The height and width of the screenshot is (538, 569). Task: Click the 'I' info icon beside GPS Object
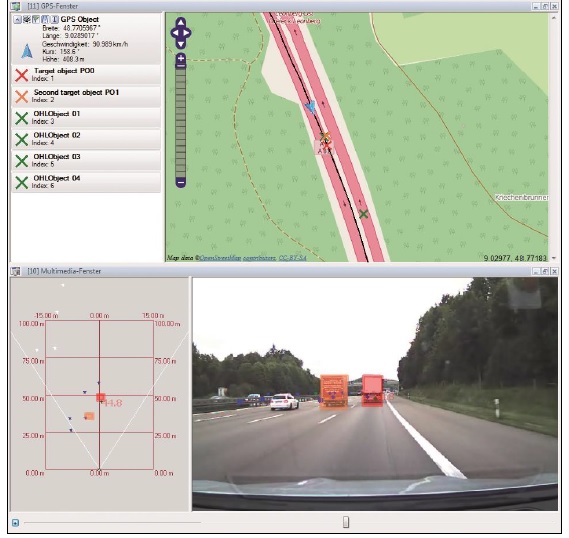[x=54, y=20]
